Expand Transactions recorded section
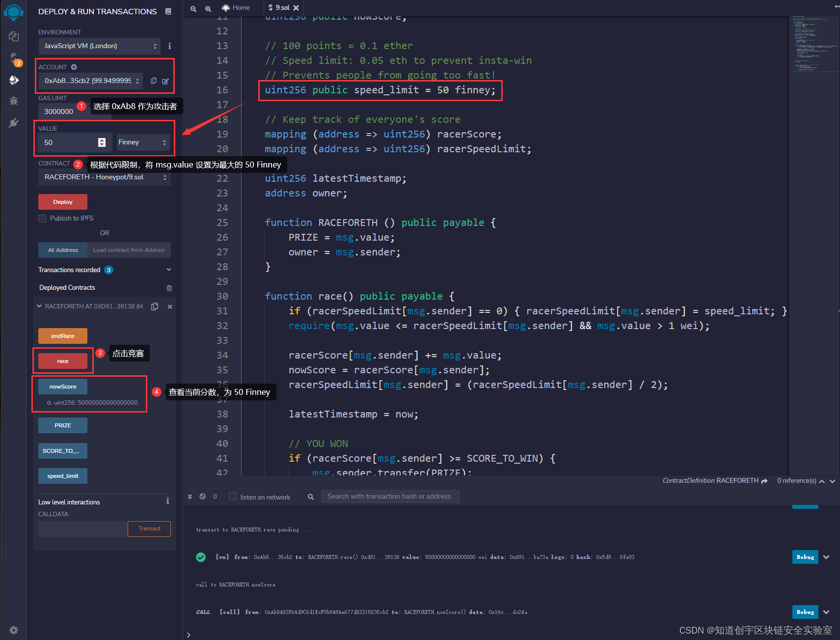 coord(169,270)
